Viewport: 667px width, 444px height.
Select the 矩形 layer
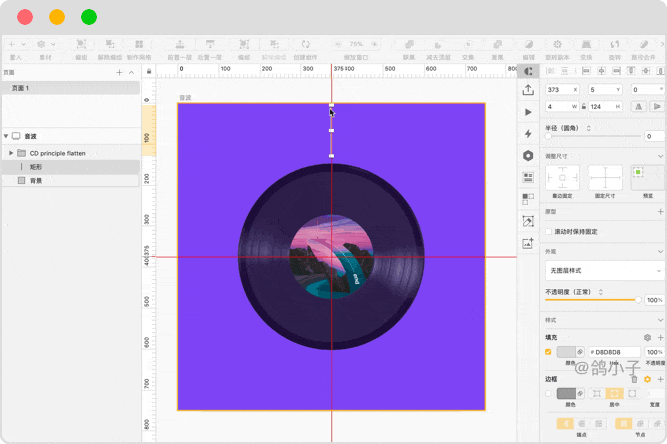(x=71, y=167)
